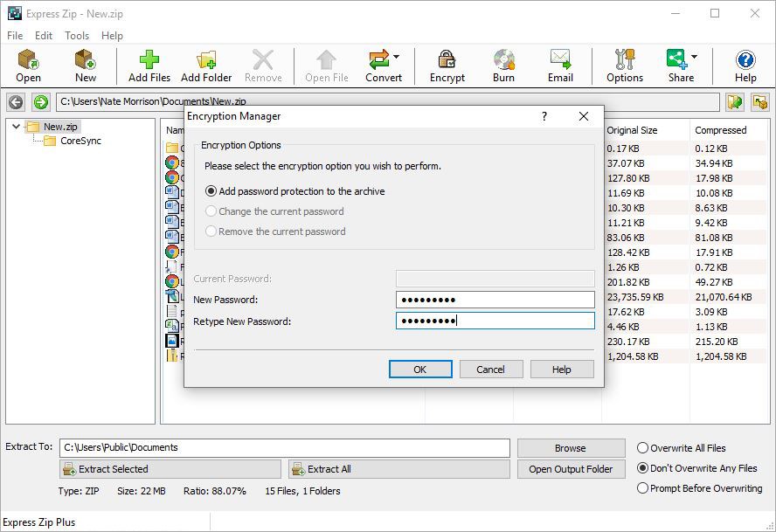Click the last icon right of path bar
The image size is (776, 532).
point(760,102)
